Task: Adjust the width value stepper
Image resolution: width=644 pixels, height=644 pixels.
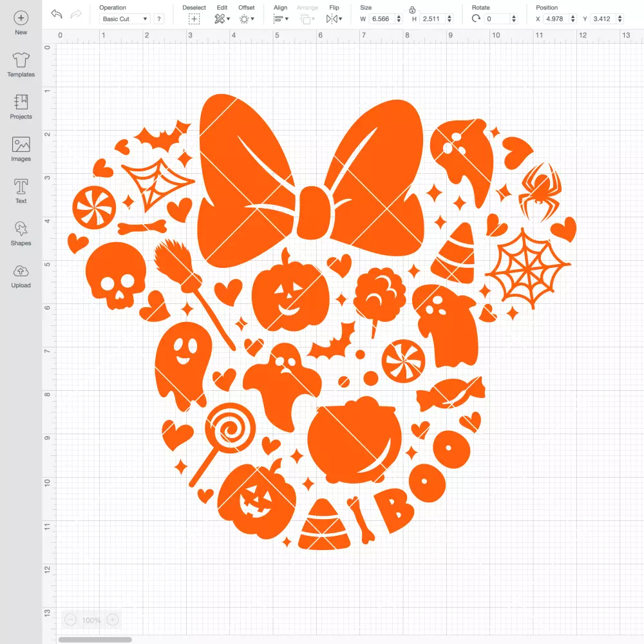Action: point(399,19)
